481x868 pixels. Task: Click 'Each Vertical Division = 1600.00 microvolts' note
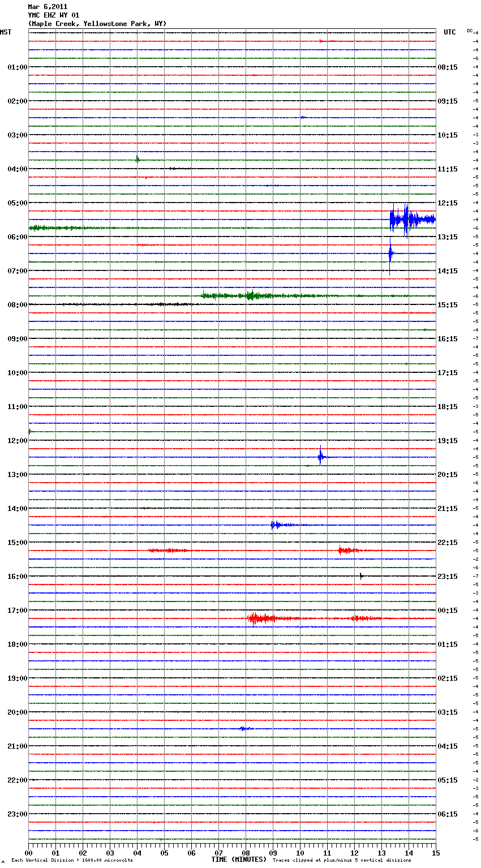pos(72,861)
